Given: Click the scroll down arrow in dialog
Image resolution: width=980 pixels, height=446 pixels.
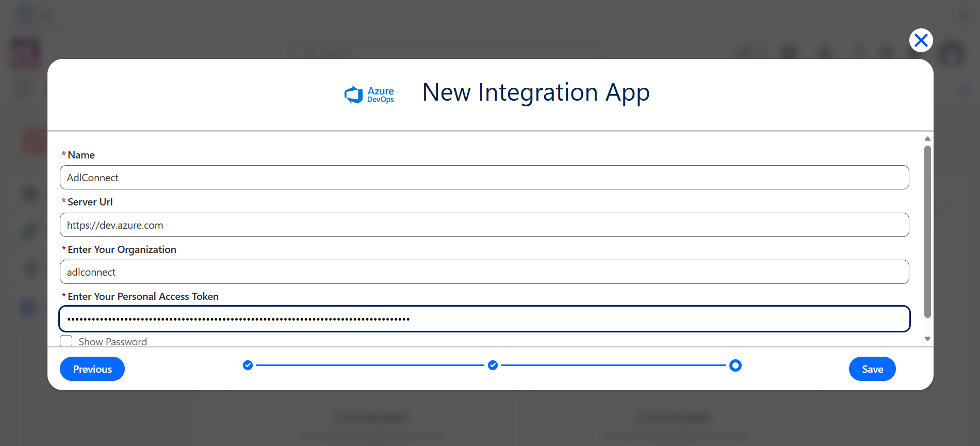Looking at the screenshot, I should 927,339.
